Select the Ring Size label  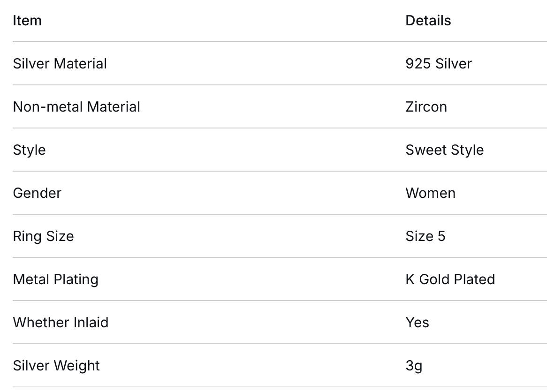click(43, 236)
